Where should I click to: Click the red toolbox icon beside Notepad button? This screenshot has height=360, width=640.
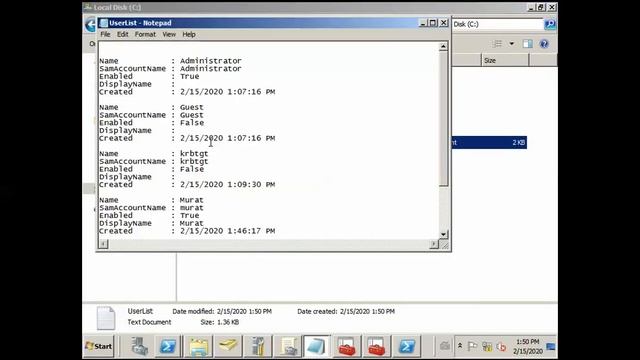tap(346, 346)
